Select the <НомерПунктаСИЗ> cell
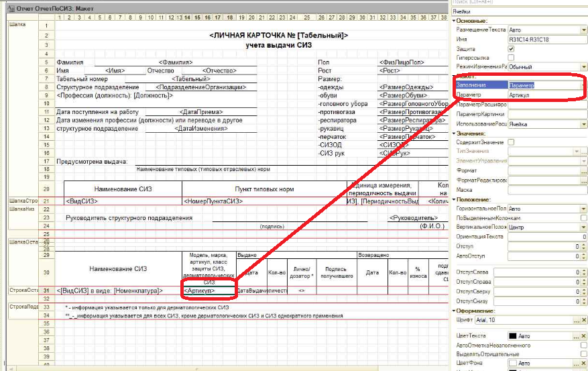 (x=264, y=201)
